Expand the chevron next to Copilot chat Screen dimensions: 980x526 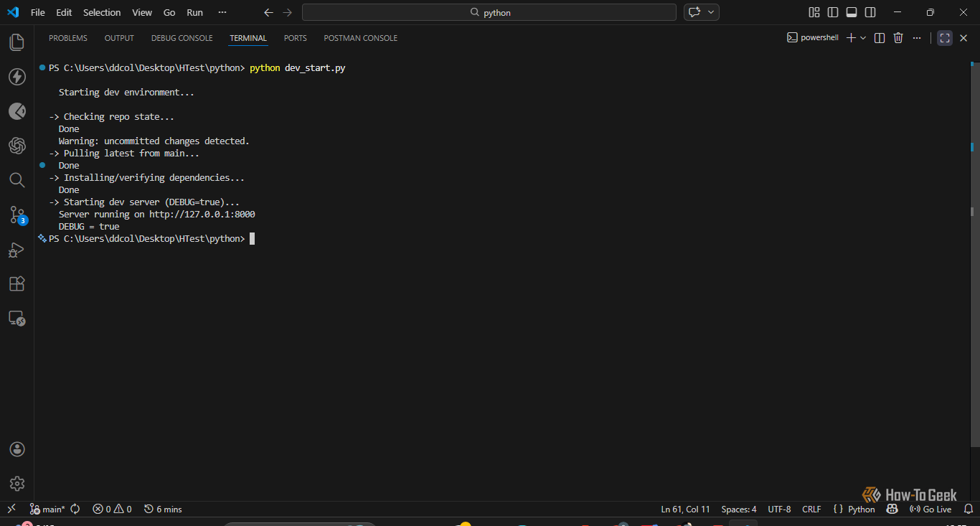(x=711, y=12)
